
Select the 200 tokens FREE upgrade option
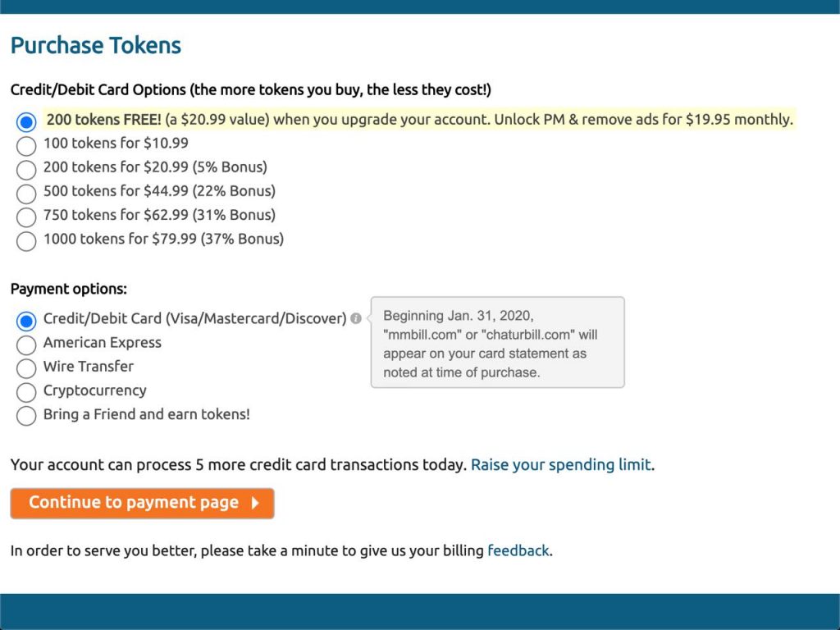coord(26,121)
